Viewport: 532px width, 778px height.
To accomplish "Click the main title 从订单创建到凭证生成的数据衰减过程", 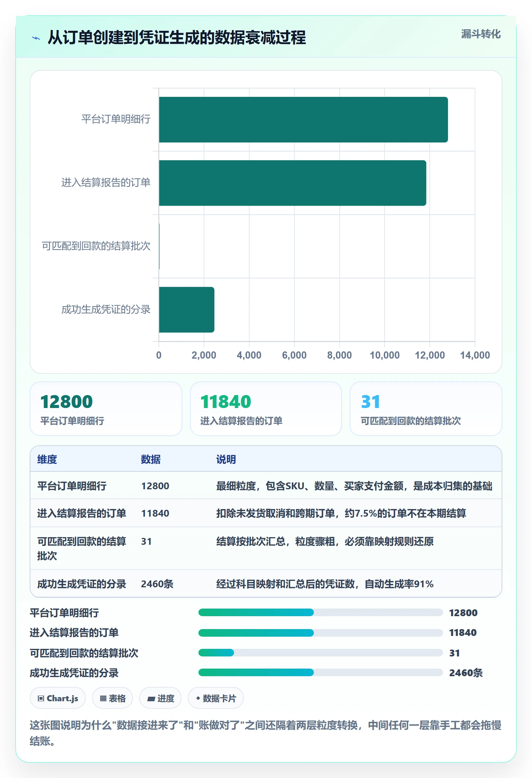I will click(x=177, y=38).
